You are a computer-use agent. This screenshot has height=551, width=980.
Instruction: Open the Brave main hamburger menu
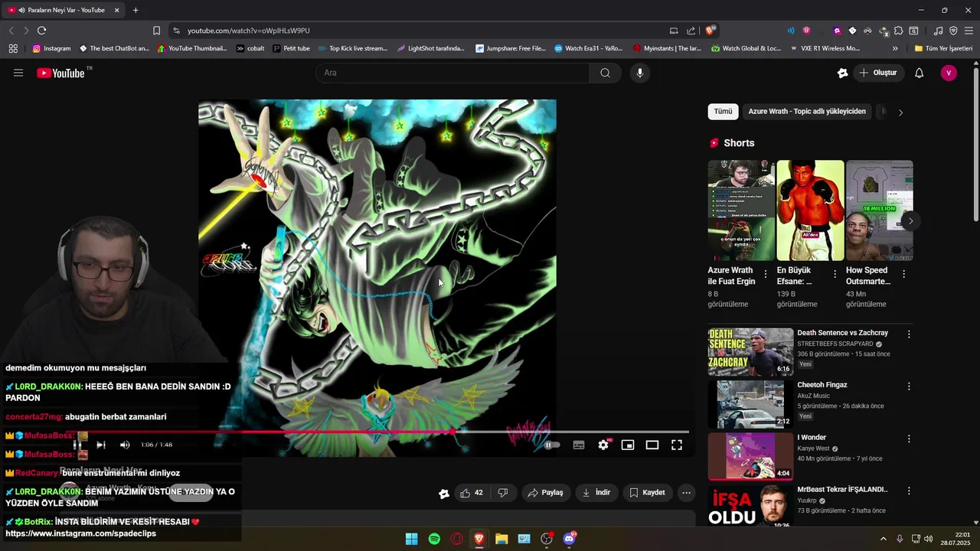969,31
